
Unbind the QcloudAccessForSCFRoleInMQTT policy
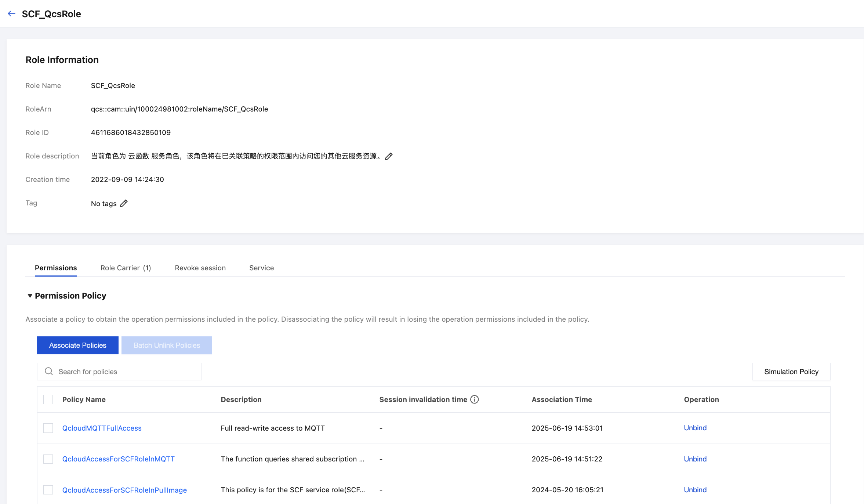[695, 459]
